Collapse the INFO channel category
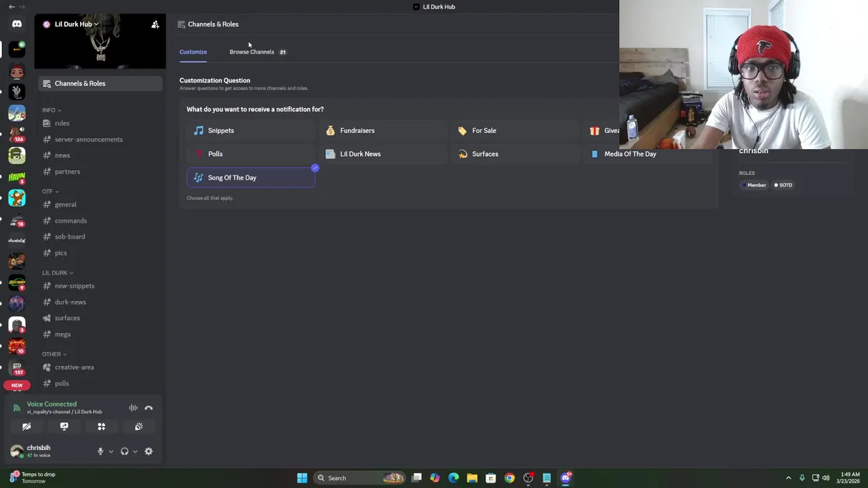This screenshot has height=488, width=868. click(x=52, y=110)
